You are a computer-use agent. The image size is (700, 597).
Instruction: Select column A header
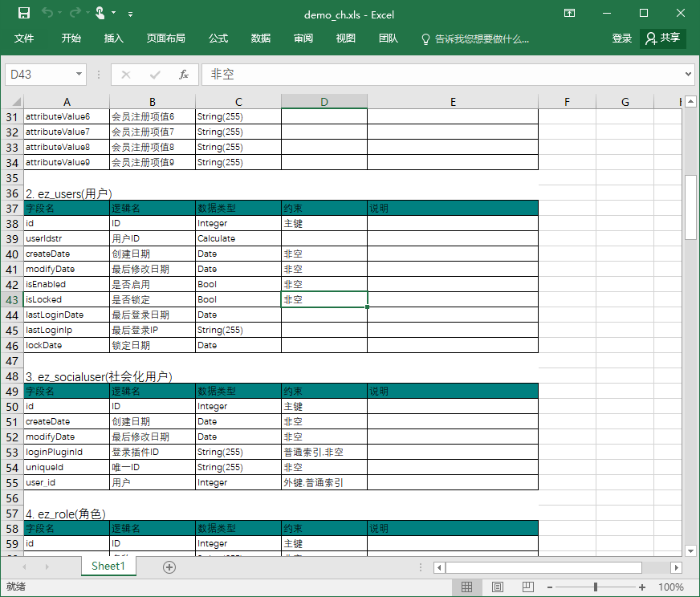(x=67, y=102)
